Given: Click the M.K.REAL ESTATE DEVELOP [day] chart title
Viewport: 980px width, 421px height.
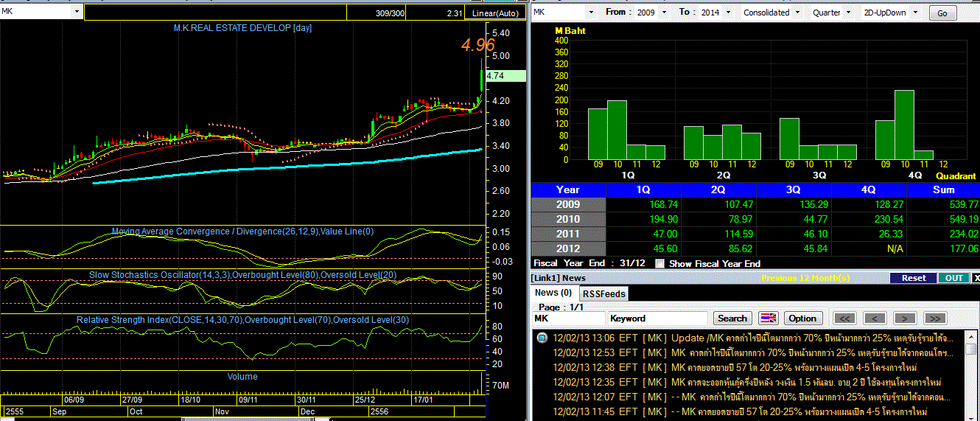Looking at the screenshot, I should (x=242, y=28).
